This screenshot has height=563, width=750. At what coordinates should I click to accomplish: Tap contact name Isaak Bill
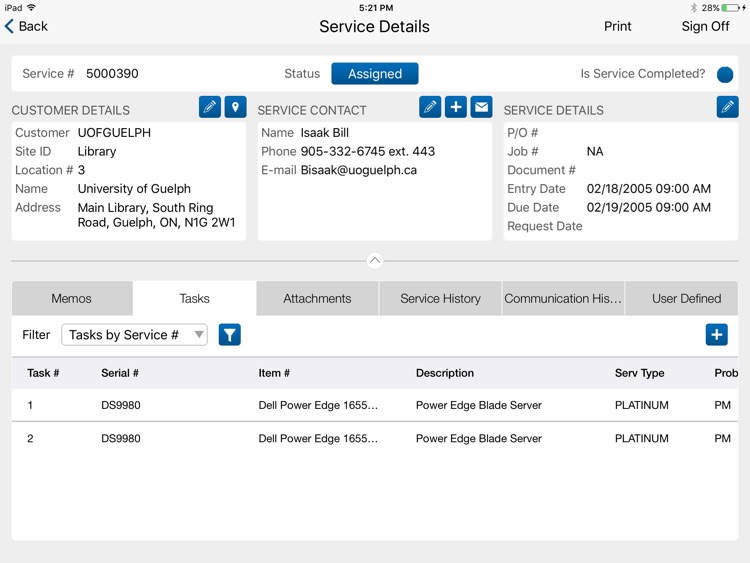(325, 133)
